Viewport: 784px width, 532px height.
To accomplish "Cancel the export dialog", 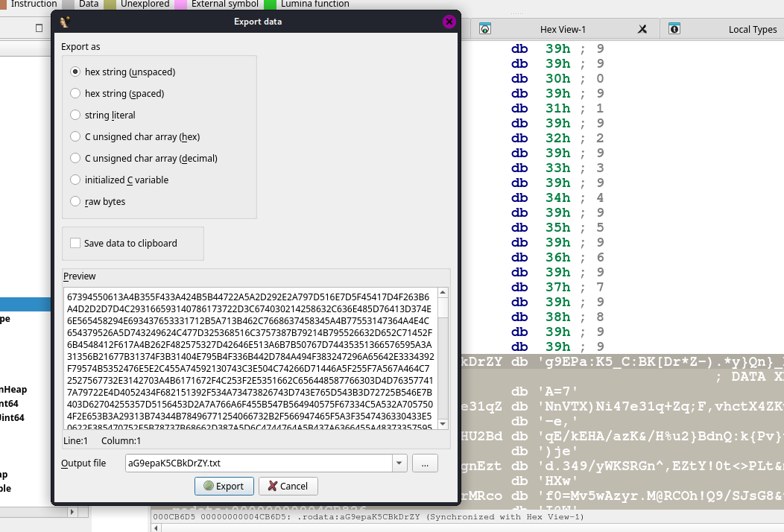I will click(288, 487).
